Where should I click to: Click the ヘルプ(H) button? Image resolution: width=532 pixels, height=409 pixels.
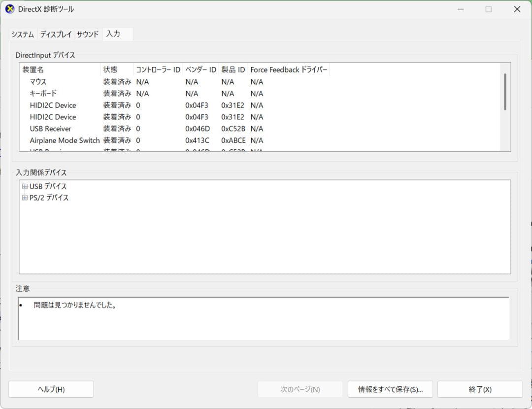click(51, 389)
